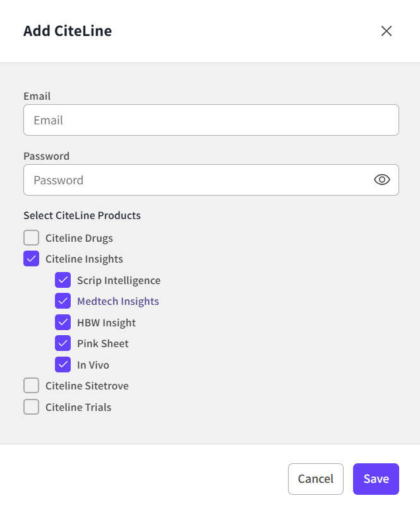
Task: Click the Pink Sheet label text
Action: pyautogui.click(x=103, y=343)
